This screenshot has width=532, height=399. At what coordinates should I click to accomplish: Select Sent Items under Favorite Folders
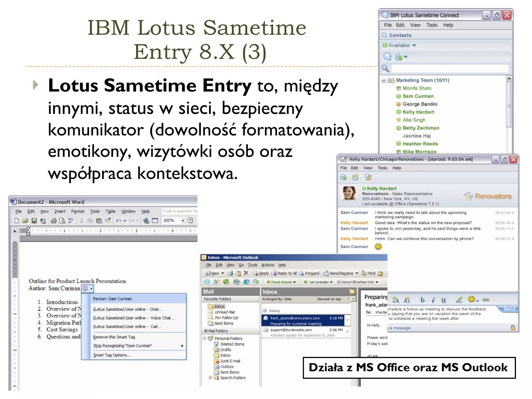[x=221, y=323]
